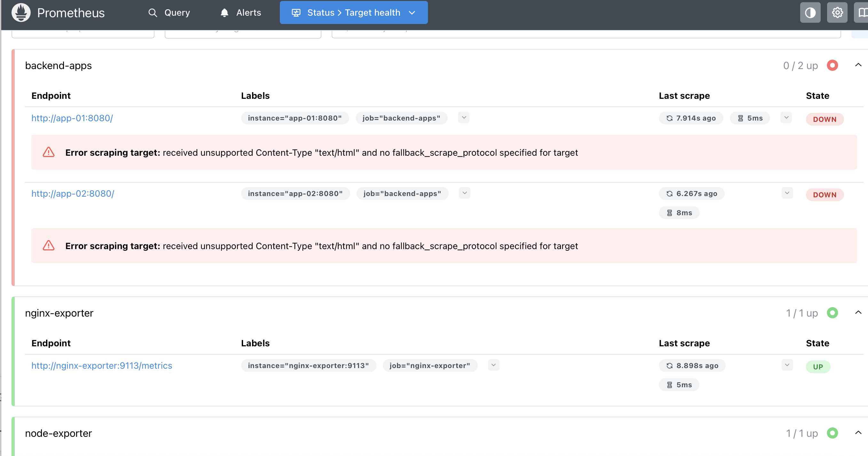Expand labels for app-02:8080 target

(x=464, y=193)
